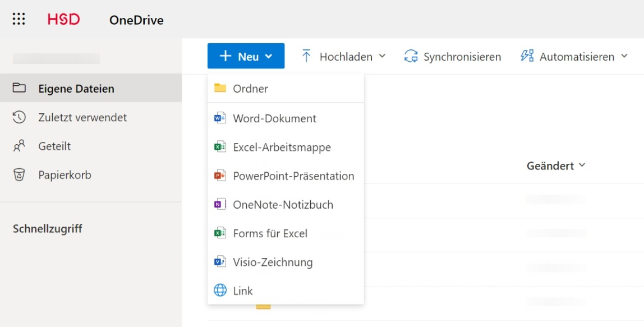Screen dimensions: 644x327
Task: Click the Visio drawing icon
Action: tap(220, 262)
